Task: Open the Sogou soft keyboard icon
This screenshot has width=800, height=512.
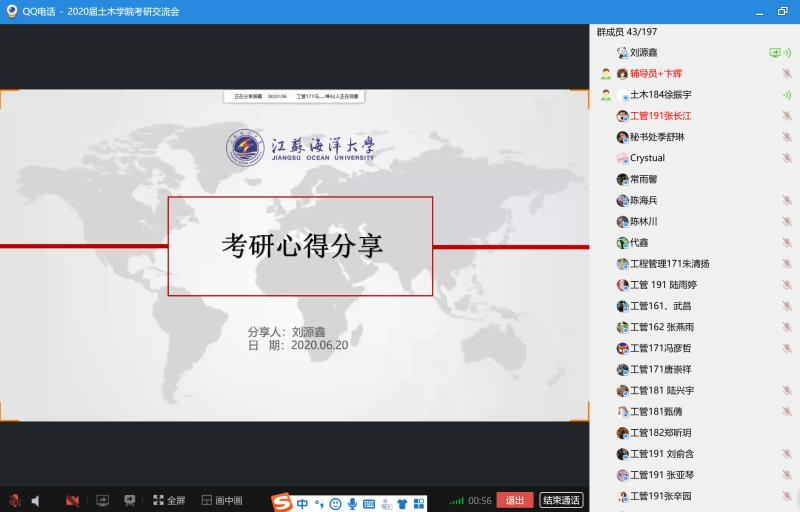Action: click(369, 502)
